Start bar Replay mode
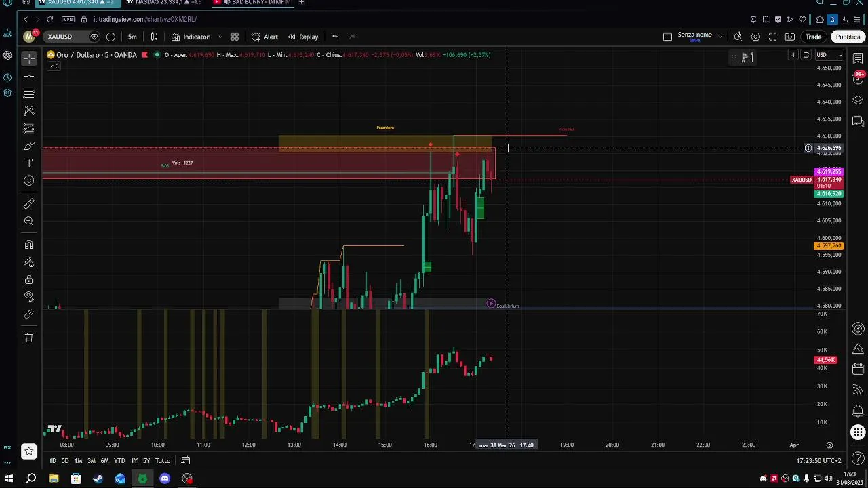This screenshot has width=868, height=488. coord(303,37)
